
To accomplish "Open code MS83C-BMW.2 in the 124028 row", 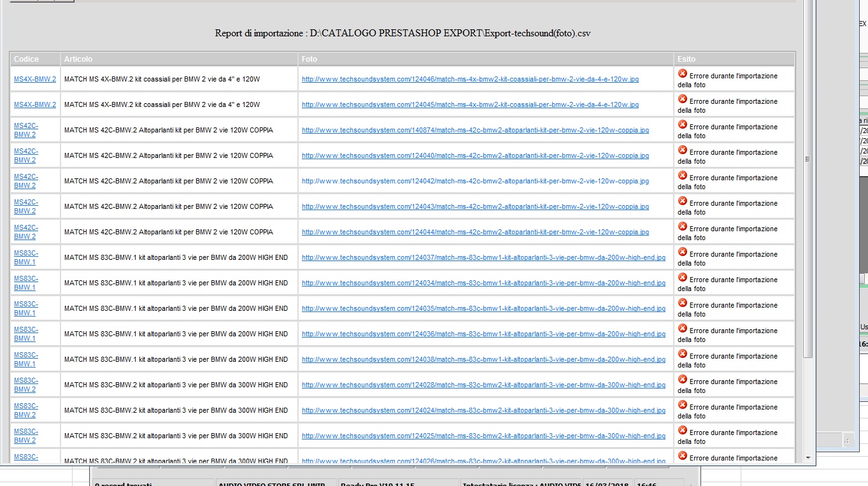I will (x=26, y=385).
